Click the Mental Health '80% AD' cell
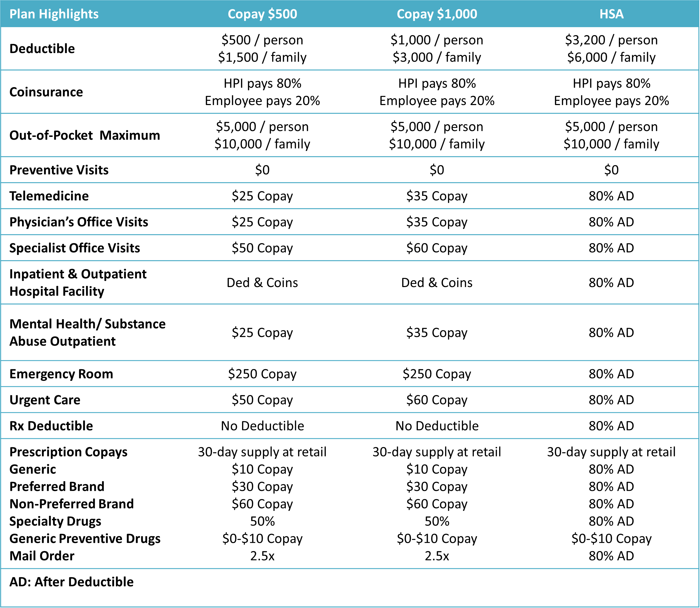This screenshot has width=700, height=608. 612,332
